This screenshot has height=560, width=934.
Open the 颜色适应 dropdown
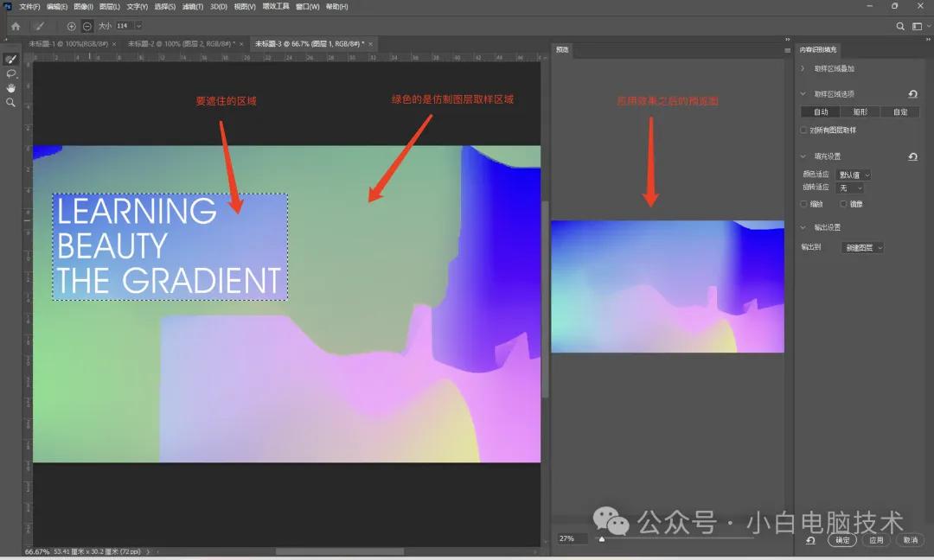tap(854, 175)
